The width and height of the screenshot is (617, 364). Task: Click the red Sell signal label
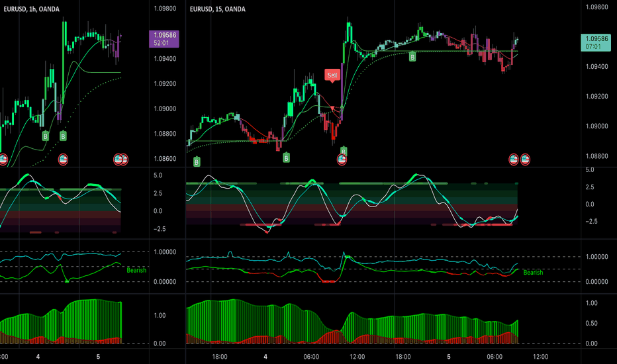point(332,75)
